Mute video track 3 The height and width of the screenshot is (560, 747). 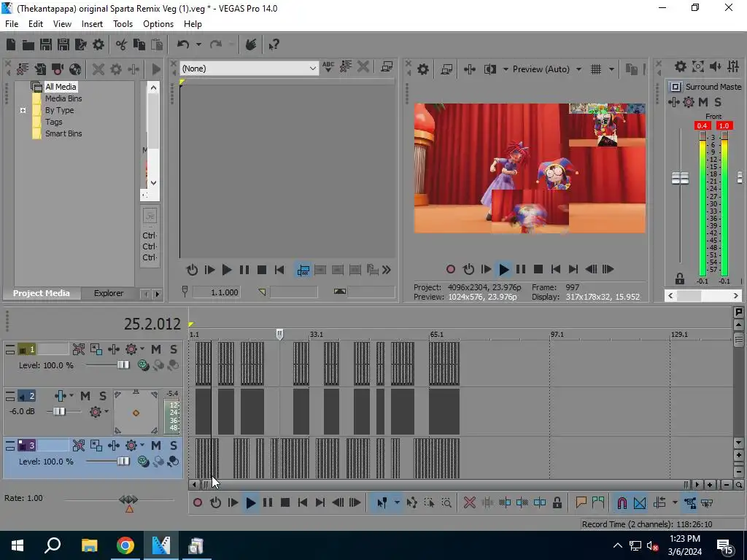[x=156, y=446]
